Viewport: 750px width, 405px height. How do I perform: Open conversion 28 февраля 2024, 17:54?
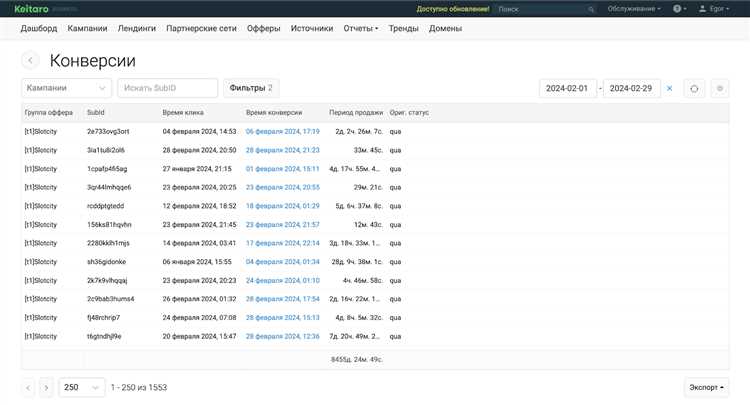[283, 299]
